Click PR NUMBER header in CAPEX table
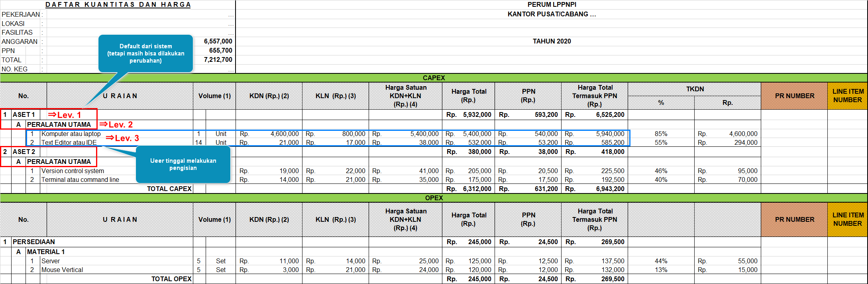The height and width of the screenshot is (284, 868). pos(794,96)
